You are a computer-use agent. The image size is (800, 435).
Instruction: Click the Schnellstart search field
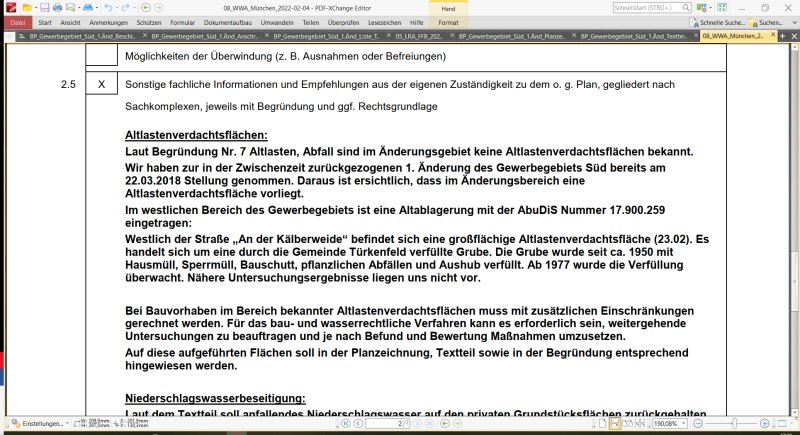point(652,8)
